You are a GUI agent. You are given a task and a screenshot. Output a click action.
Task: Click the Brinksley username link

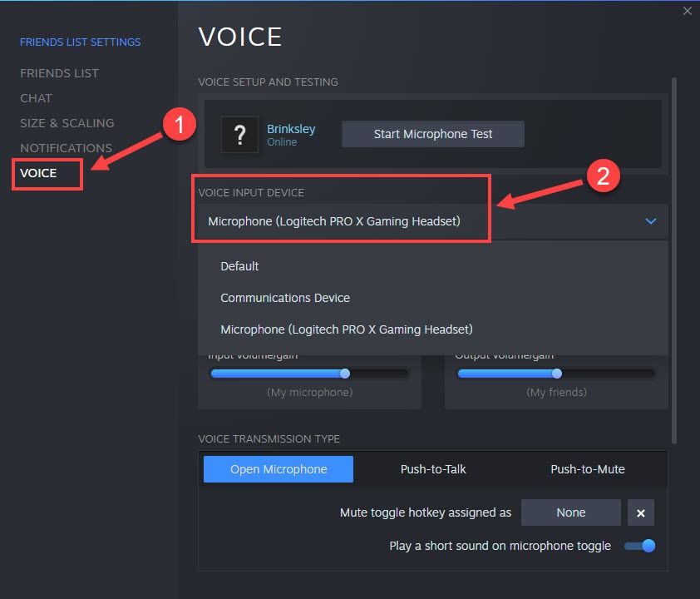pos(292,129)
